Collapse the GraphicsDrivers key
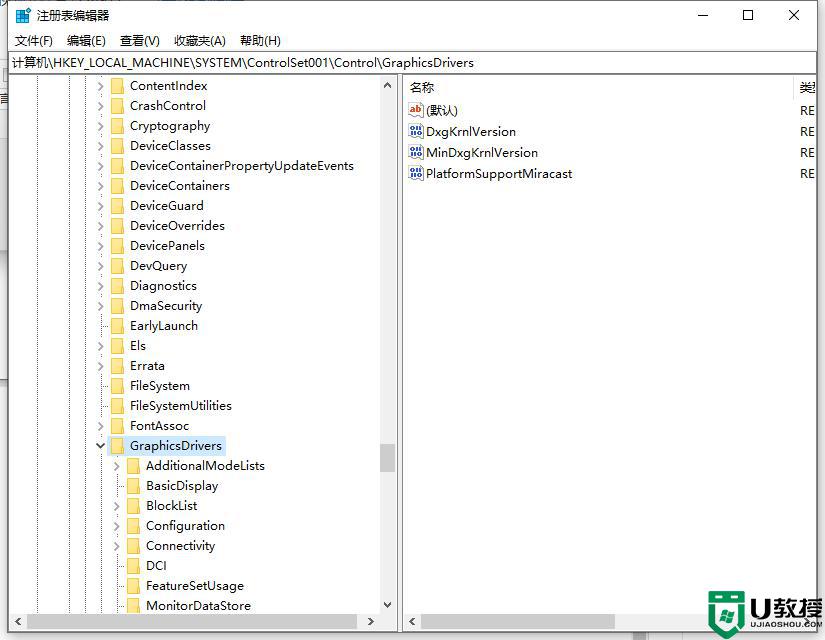 click(x=100, y=446)
